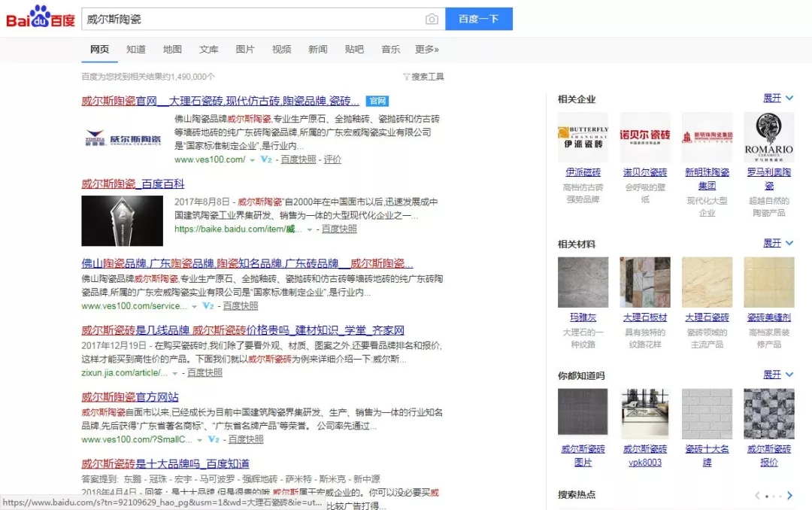The image size is (812, 510).
Task: Open 威尔斯陶瓷官网 first result title
Action: tap(220, 101)
